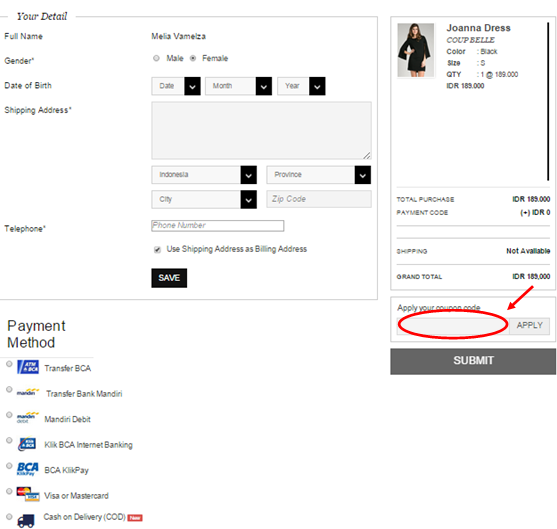This screenshot has height=529, width=557.
Task: Click the Mandiri transfer logo icon
Action: 28,392
